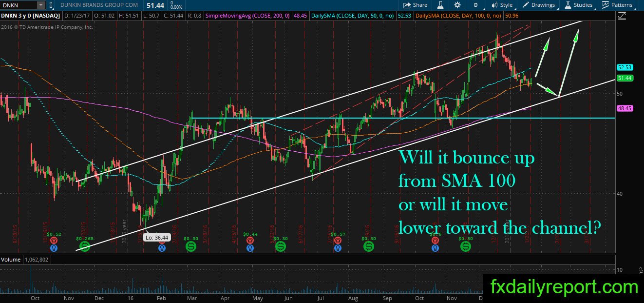Click the 48.45 price bubble on price axis
Viewport: 644px width, 303px height.
click(624, 108)
